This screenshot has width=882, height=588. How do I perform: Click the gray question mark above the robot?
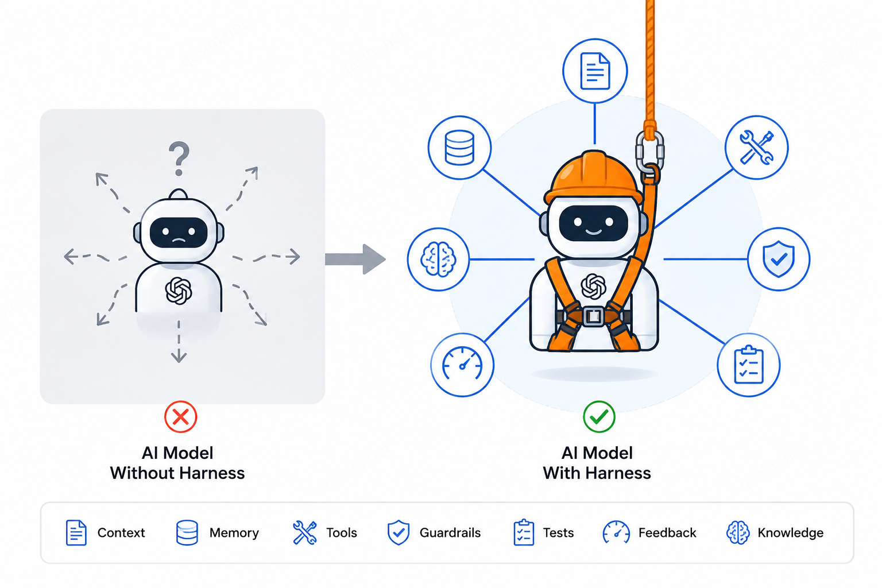[x=179, y=158]
